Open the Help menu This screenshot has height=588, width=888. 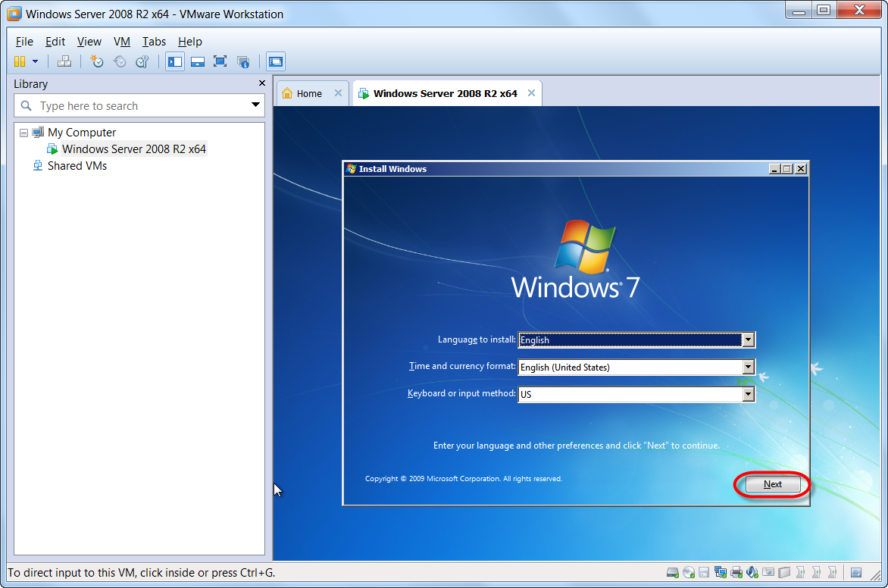(189, 42)
